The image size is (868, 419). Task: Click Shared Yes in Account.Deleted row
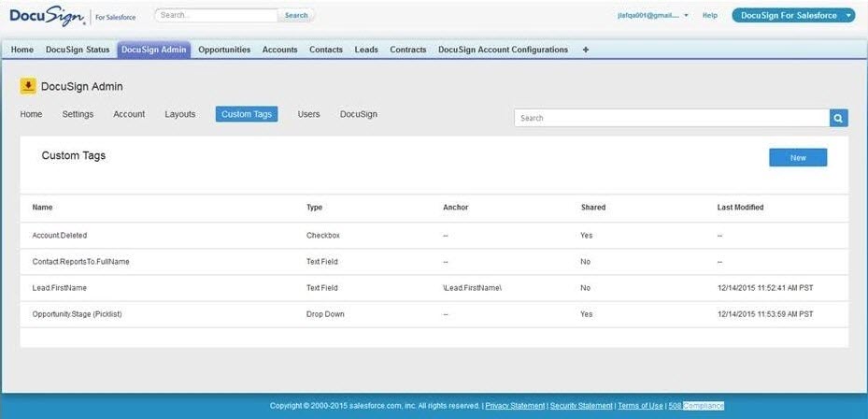tap(587, 236)
